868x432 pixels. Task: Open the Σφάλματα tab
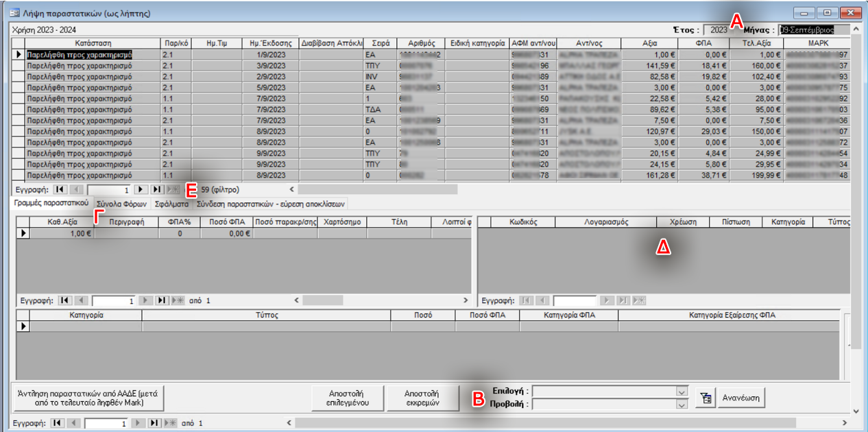coord(172,204)
